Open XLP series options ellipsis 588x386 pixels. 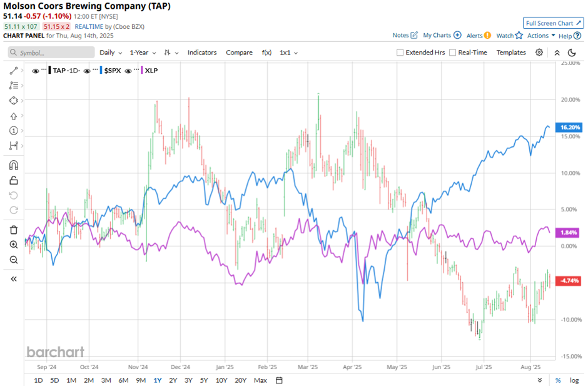pyautogui.click(x=136, y=70)
